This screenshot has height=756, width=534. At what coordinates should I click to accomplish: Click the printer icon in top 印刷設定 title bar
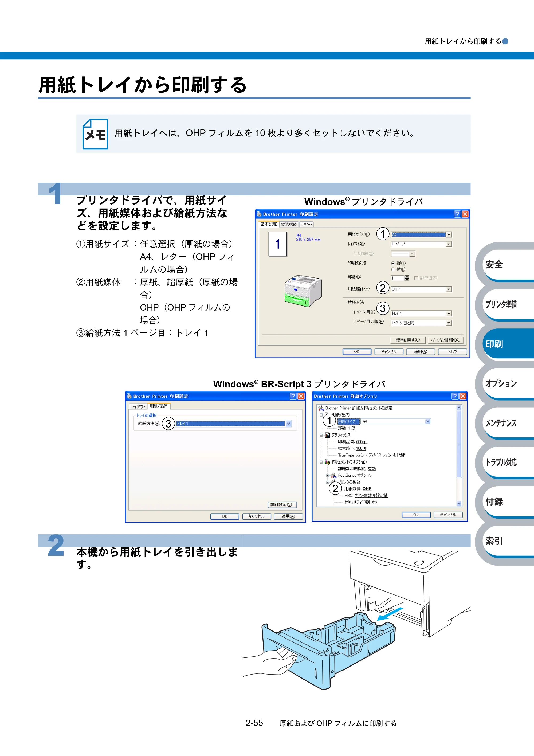[x=259, y=214]
